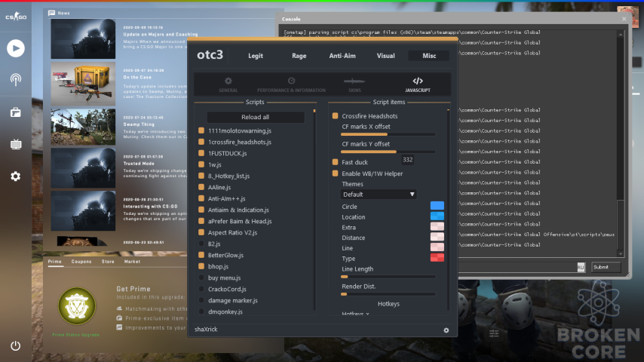644x362 pixels.
Task: Click the gear icon beside shaXrick
Action: pos(446,330)
